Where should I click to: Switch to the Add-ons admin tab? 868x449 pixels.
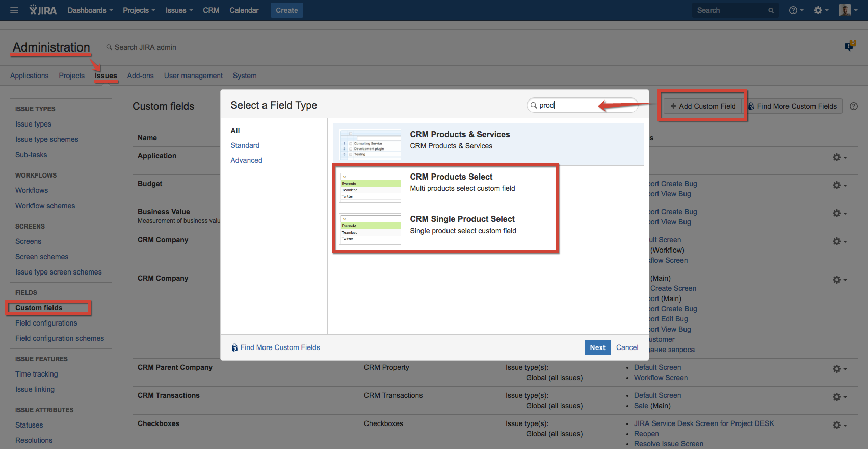click(x=140, y=76)
